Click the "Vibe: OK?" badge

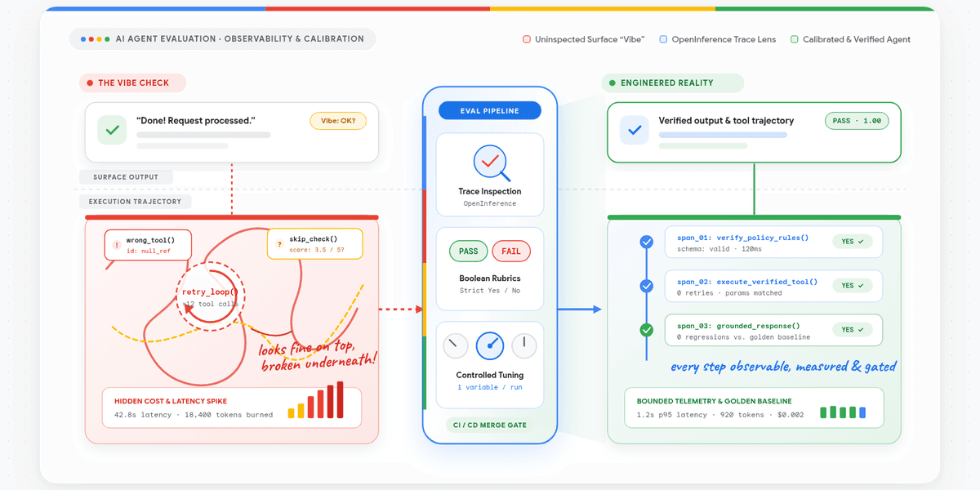coord(338,121)
